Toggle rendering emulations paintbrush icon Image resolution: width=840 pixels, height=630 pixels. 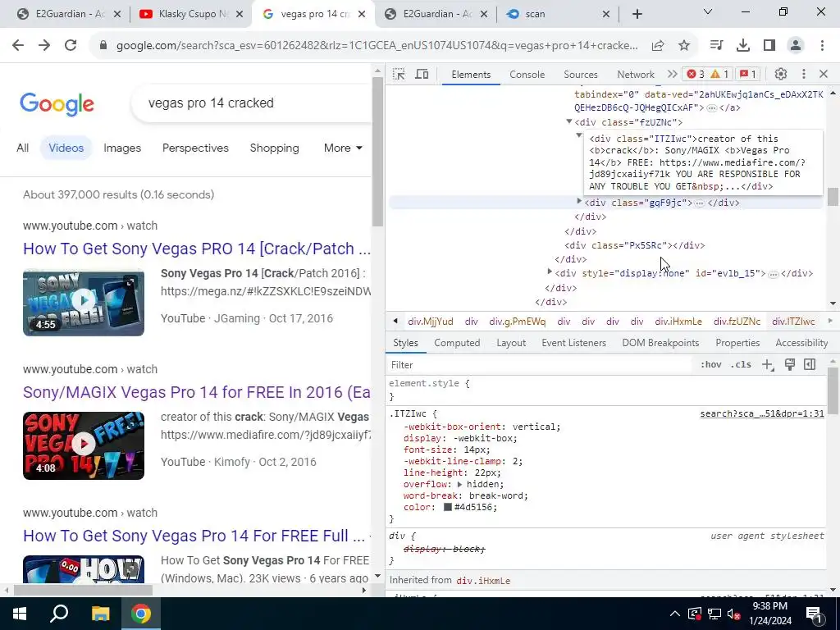(789, 365)
